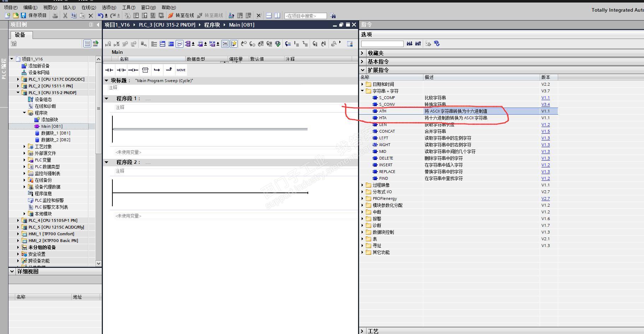Viewport: 644px width, 334px height.
Task: Click the search-in-project binoculars icon
Action: (333, 16)
